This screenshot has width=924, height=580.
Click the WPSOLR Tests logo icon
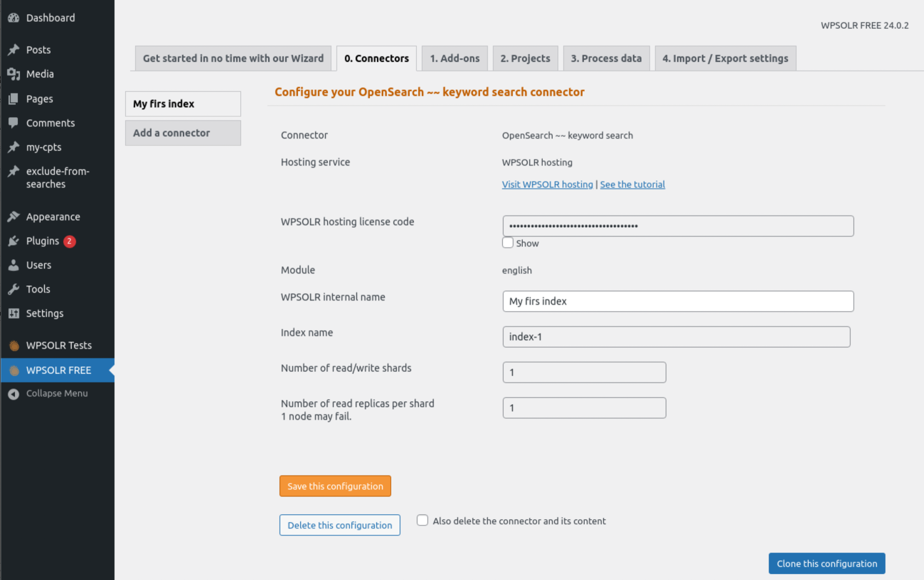coord(14,345)
